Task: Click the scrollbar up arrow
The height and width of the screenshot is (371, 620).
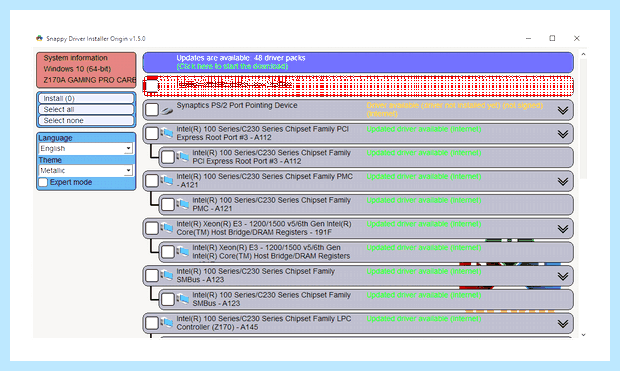Action: [583, 54]
